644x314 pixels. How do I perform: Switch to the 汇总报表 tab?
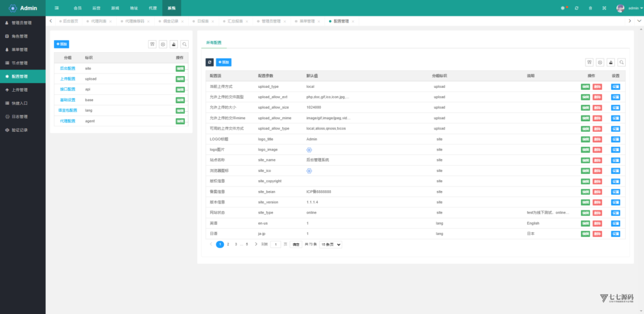click(x=235, y=21)
